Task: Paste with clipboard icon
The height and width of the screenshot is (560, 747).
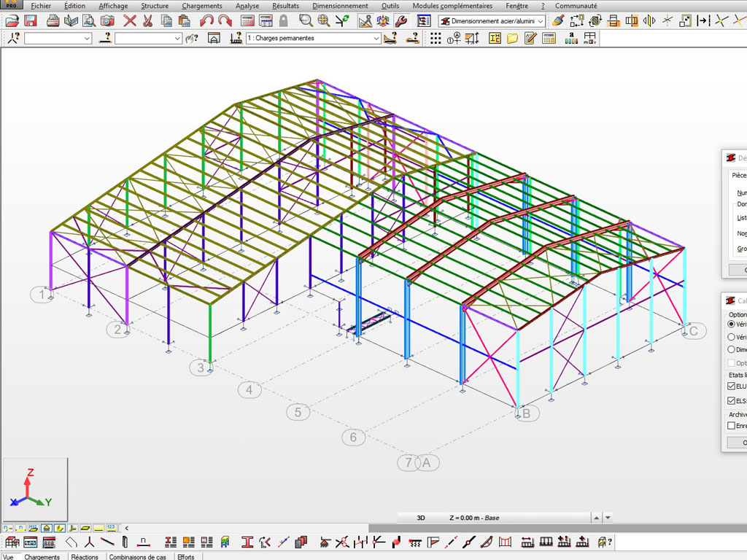Action: click(185, 20)
